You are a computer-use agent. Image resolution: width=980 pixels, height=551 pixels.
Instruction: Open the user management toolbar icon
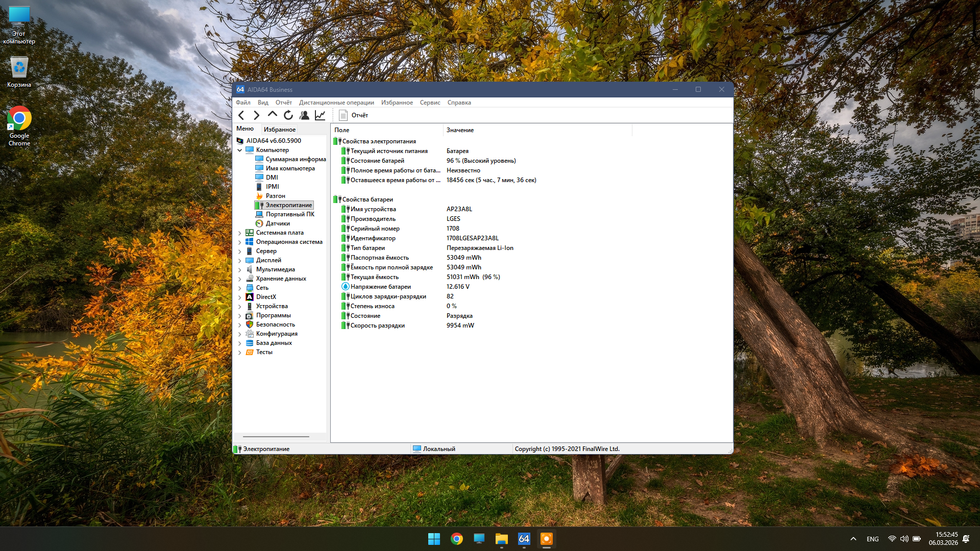point(304,115)
